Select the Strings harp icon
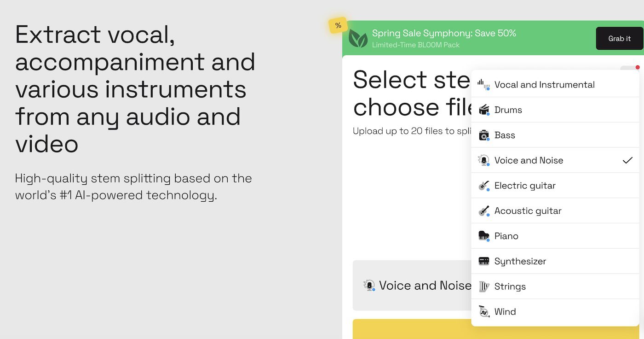 click(483, 286)
